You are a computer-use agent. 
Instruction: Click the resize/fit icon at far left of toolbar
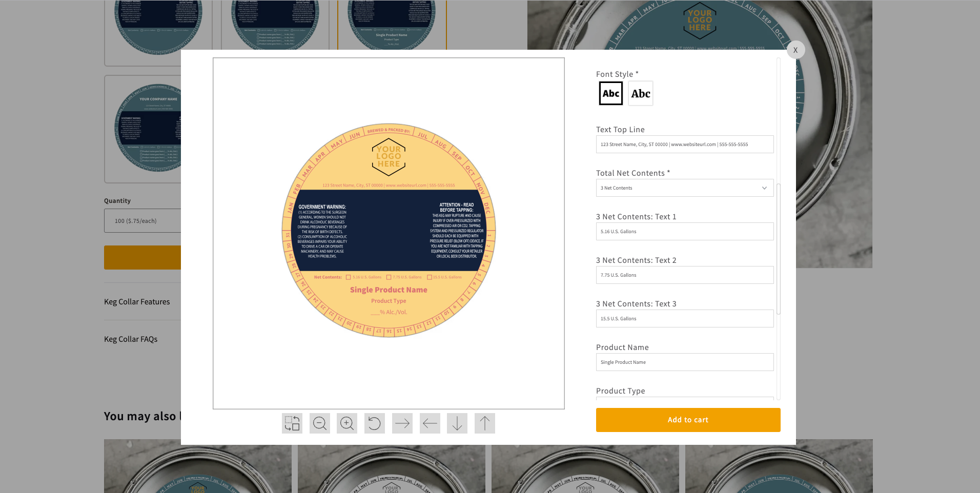(x=292, y=423)
